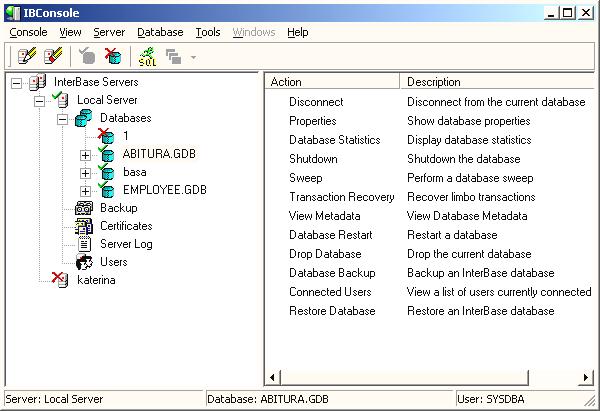The height and width of the screenshot is (411, 600).
Task: Click the horizontal scrollbar left arrow
Action: [x=272, y=377]
